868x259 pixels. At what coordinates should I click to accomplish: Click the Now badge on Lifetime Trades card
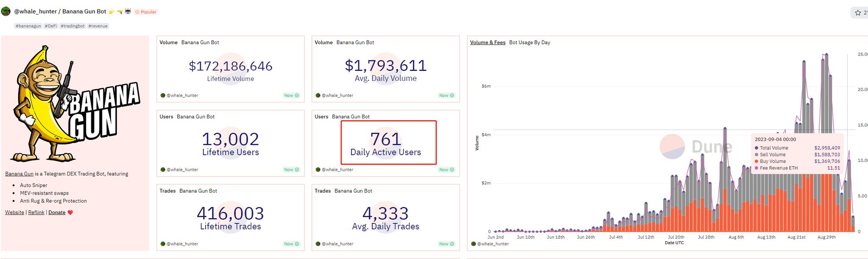coord(292,244)
